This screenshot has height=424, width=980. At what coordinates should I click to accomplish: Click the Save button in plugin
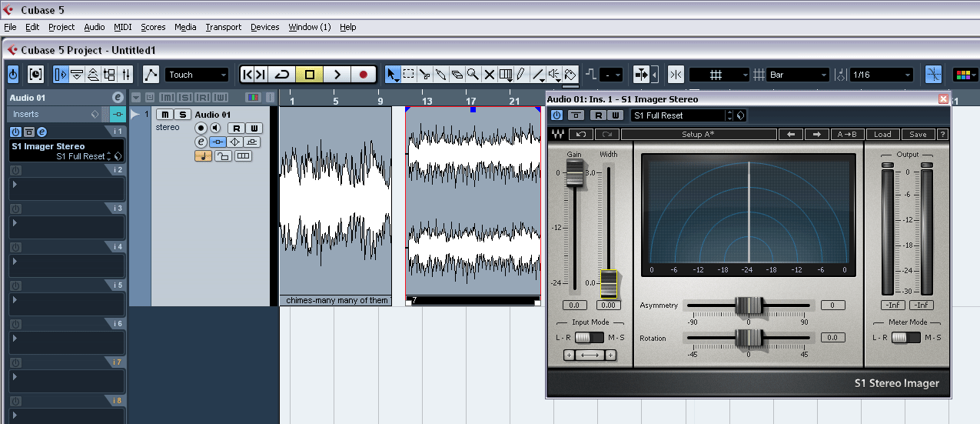click(919, 135)
